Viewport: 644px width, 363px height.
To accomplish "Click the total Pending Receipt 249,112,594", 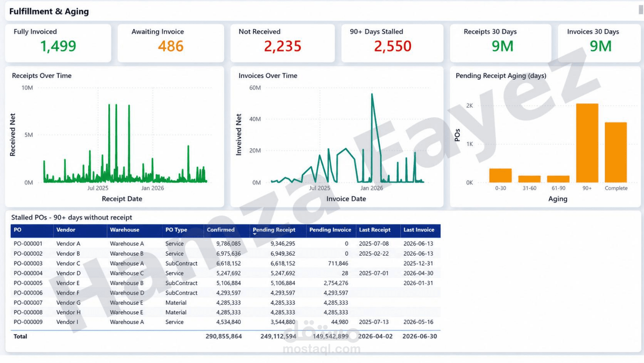I will coord(278,336).
